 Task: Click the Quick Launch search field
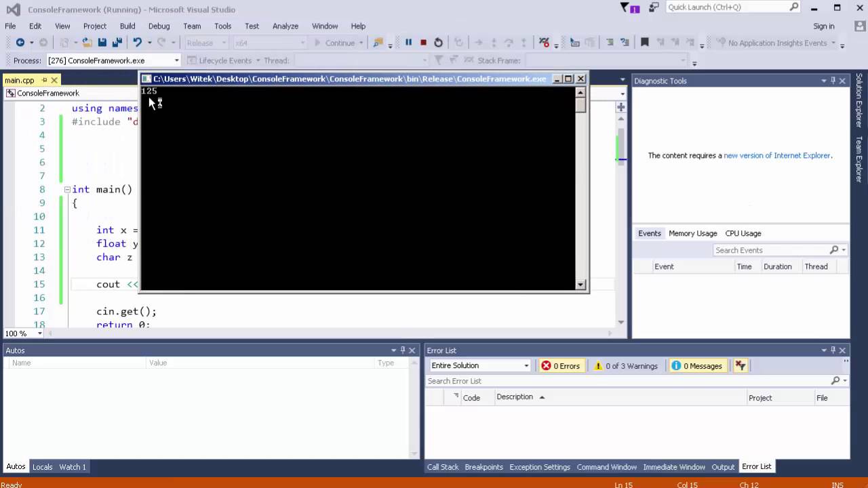[x=727, y=7]
